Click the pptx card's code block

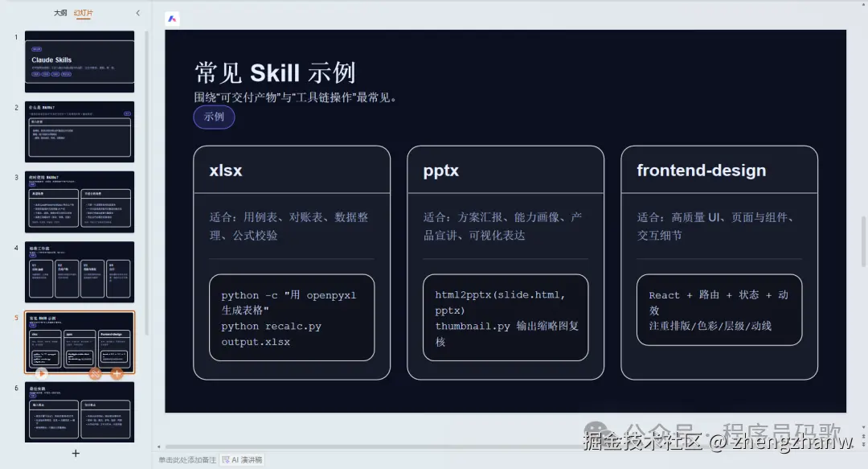[505, 318]
